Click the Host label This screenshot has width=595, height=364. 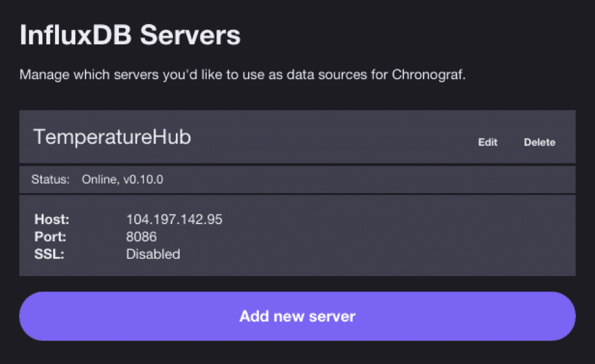(x=51, y=220)
